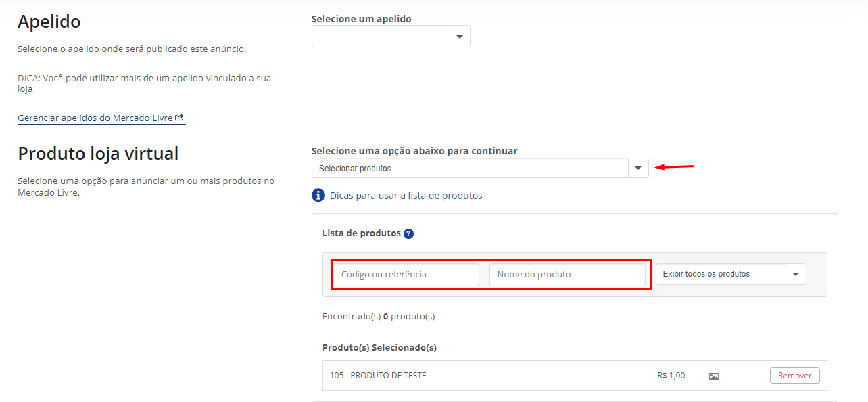Click the Exibir todos os produtos filter box
This screenshot has width=868, height=402.
tap(731, 274)
